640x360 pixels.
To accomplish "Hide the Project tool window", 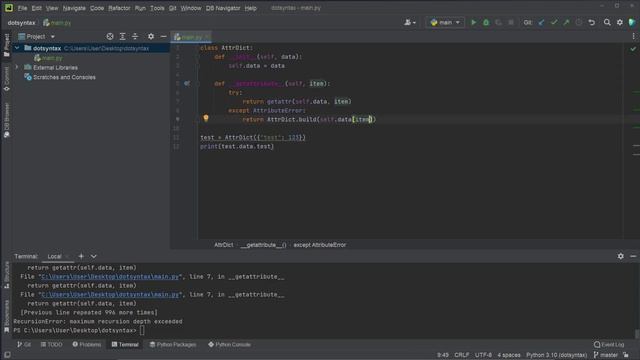I will [163, 36].
